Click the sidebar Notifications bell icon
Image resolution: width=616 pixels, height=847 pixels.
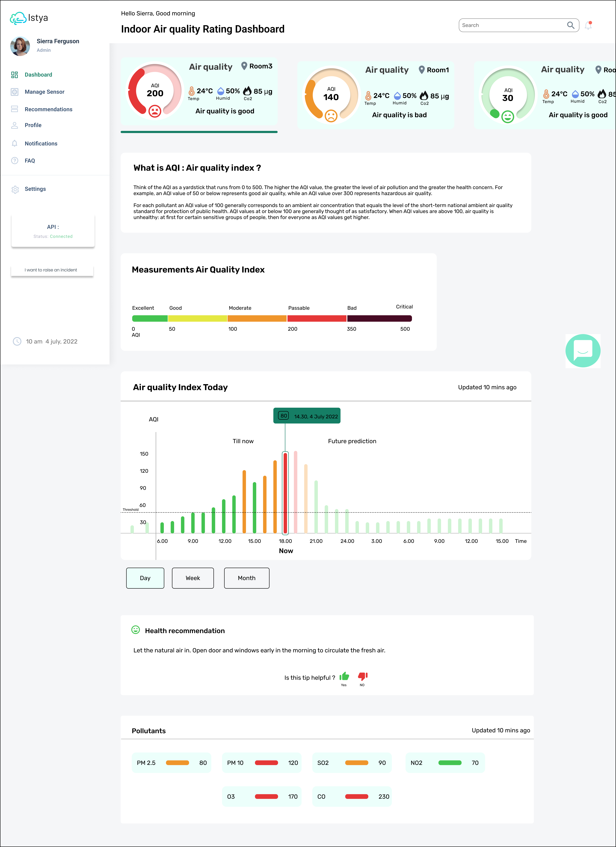coord(15,143)
